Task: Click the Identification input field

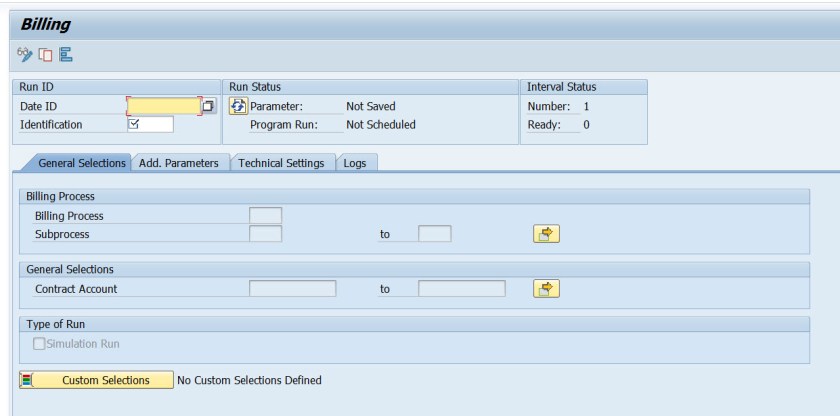Action: (x=151, y=124)
